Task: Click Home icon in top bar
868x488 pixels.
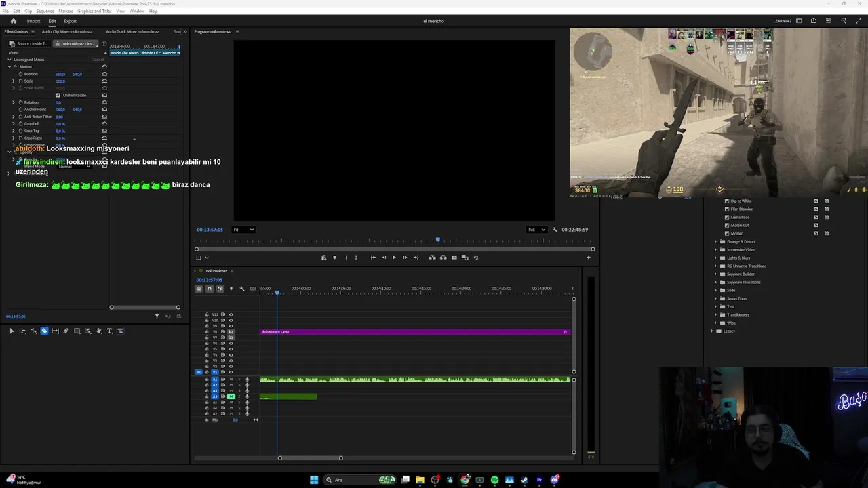Action: [x=13, y=21]
